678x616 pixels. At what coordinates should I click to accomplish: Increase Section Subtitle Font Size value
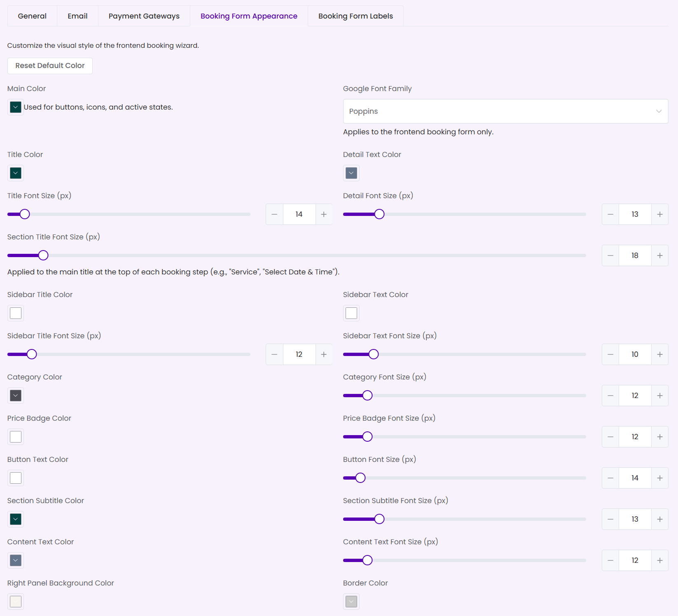click(660, 519)
